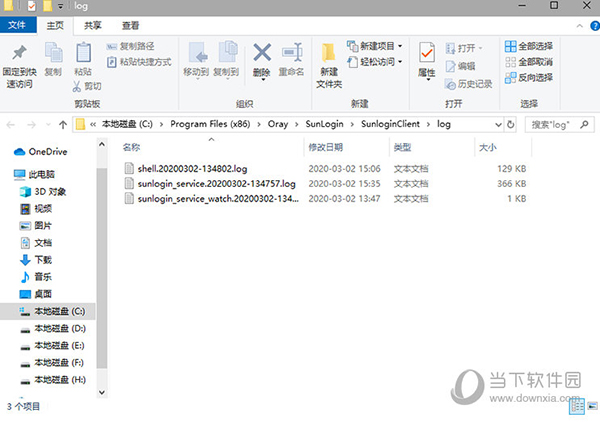
Task: Switch to the Home (主页) tab
Action: coord(55,26)
